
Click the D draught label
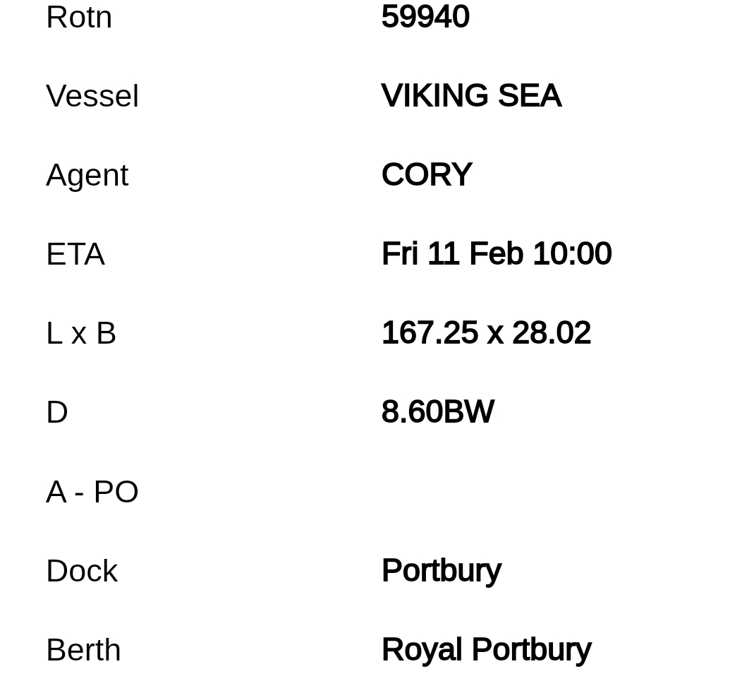pyautogui.click(x=57, y=412)
